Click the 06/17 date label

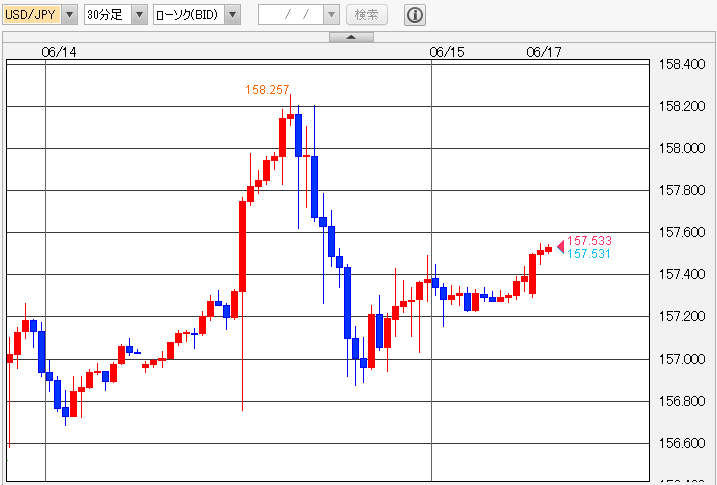pyautogui.click(x=544, y=52)
